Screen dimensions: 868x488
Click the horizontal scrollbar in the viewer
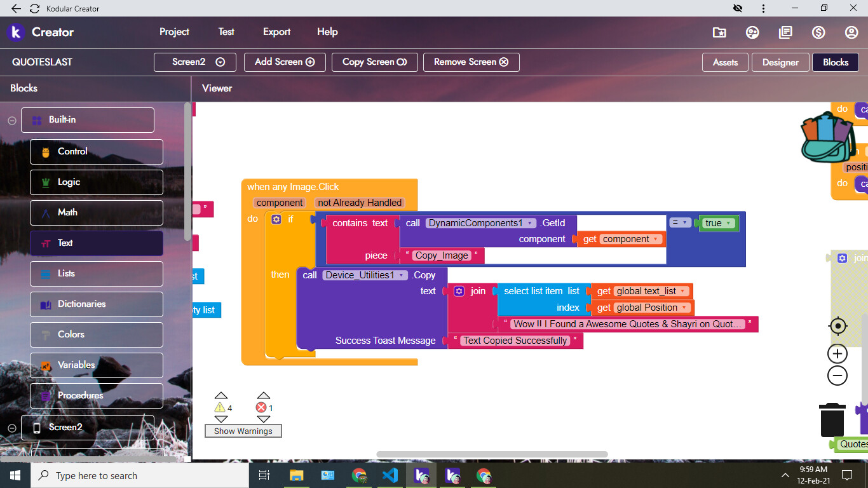[x=492, y=454]
